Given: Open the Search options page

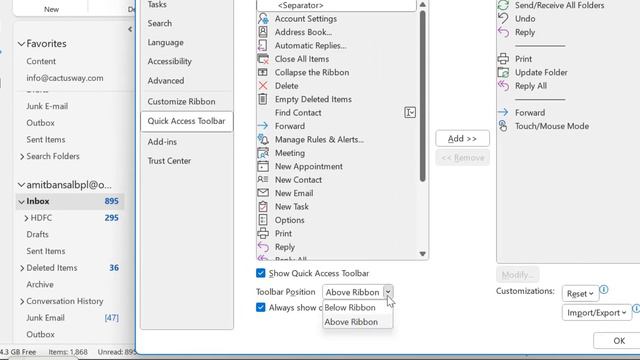Looking at the screenshot, I should (187, 23).
